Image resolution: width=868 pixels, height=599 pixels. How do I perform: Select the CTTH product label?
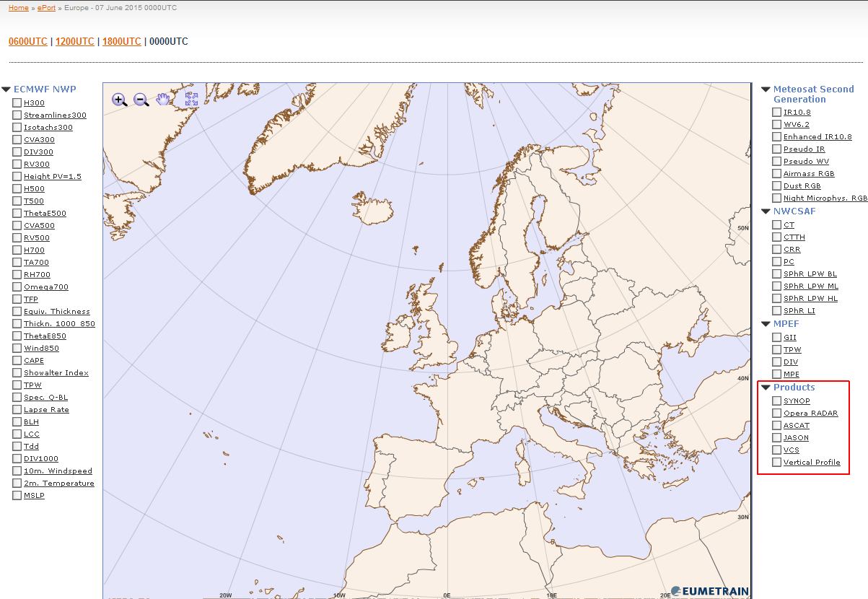794,237
